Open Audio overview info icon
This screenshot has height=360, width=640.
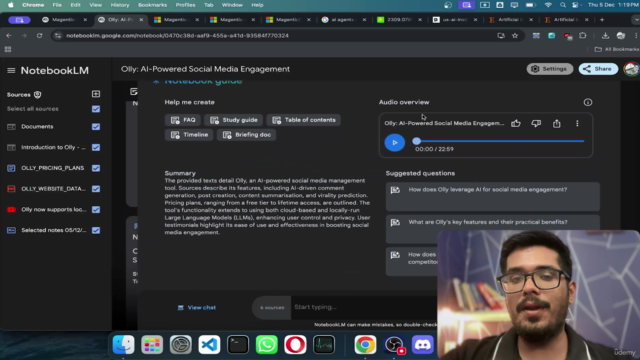(x=588, y=102)
